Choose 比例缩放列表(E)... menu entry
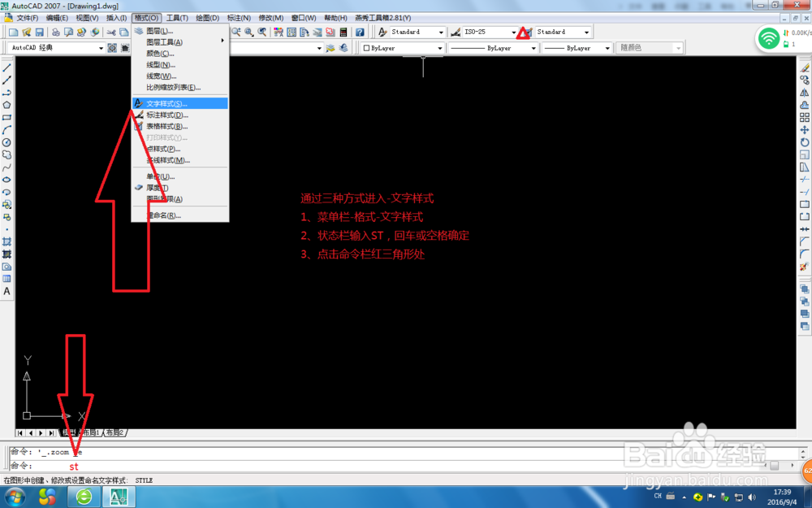The width and height of the screenshot is (812, 508). (179, 87)
